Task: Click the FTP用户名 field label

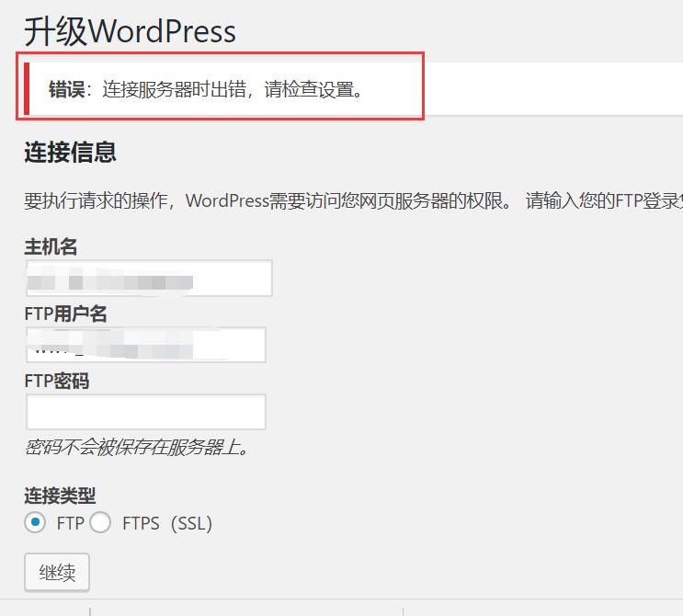Action: (66, 314)
